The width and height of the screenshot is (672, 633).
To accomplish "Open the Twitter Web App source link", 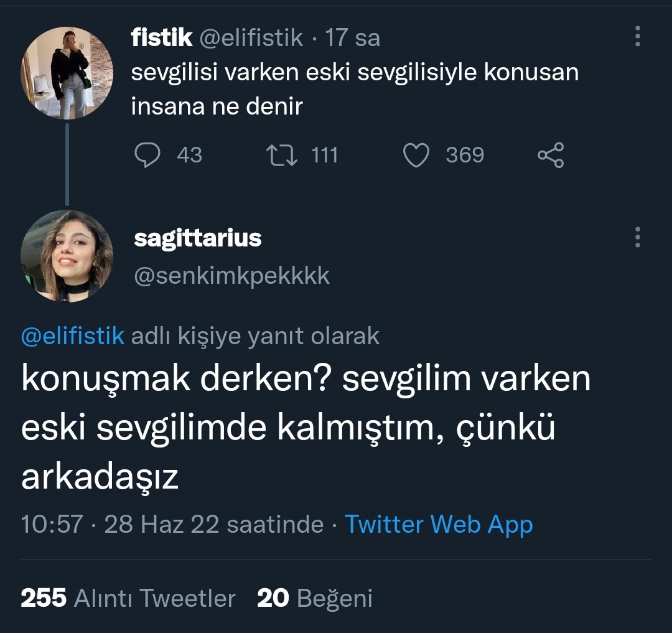I will [439, 524].
